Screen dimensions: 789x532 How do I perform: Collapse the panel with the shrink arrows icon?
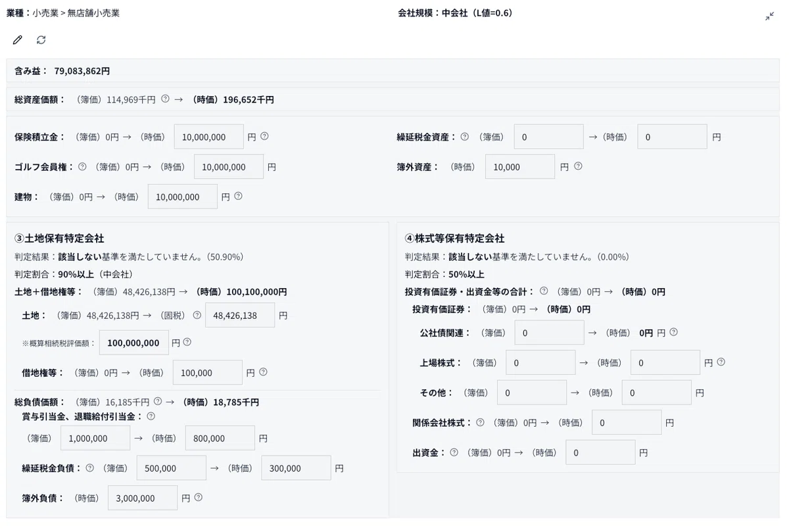coord(769,16)
